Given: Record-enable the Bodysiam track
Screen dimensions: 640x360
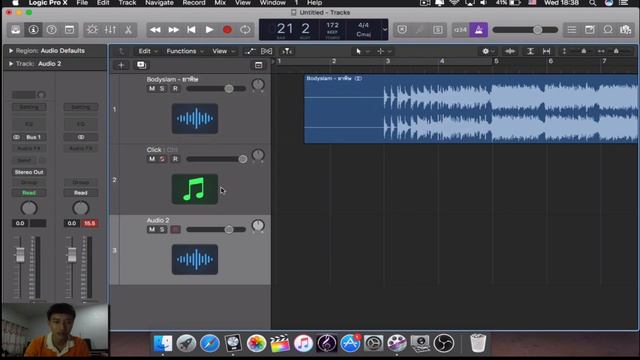Looking at the screenshot, I should [x=175, y=89].
